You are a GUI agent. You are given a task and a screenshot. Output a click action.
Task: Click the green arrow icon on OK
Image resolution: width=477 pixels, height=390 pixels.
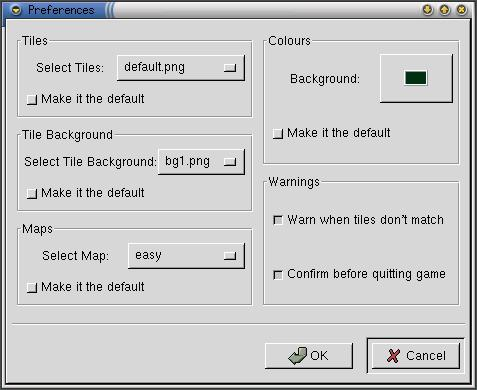[x=297, y=356]
